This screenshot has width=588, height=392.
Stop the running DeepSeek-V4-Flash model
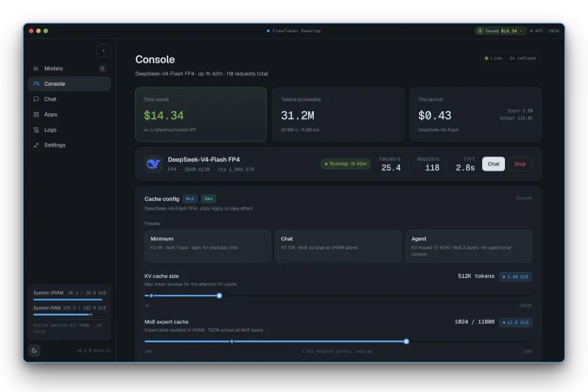click(520, 164)
